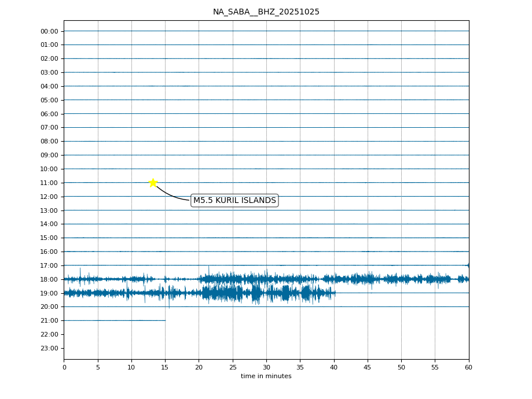Select the 19:00 hour label
The width and height of the screenshot is (532, 399).
coord(49,293)
